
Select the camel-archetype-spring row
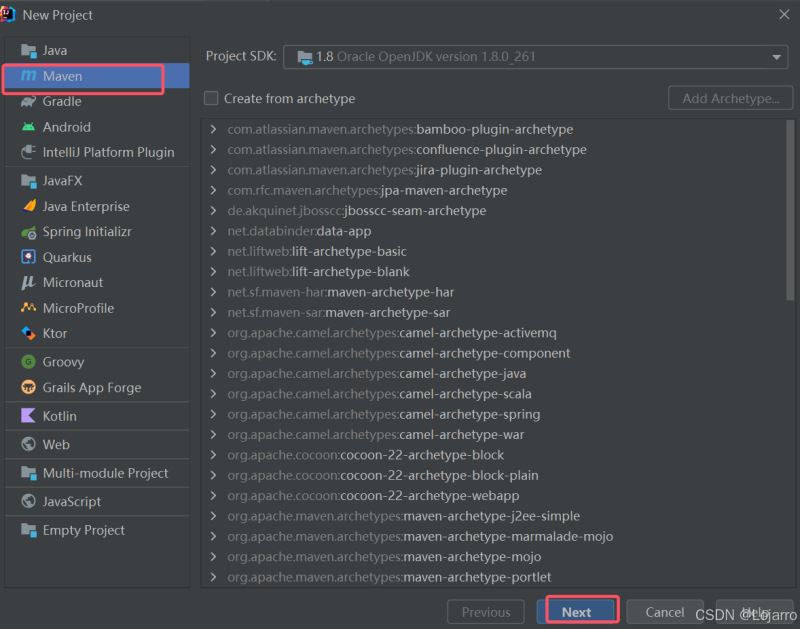point(494,415)
